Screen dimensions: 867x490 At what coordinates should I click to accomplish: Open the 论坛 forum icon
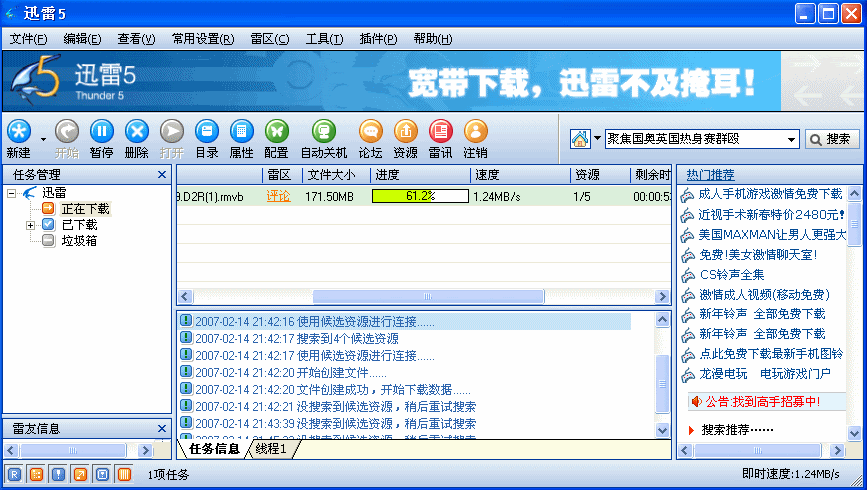[370, 132]
